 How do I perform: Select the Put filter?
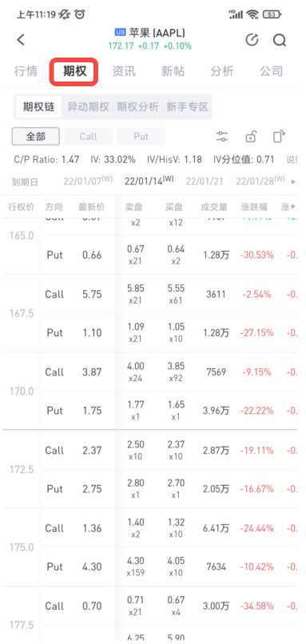coord(141,137)
